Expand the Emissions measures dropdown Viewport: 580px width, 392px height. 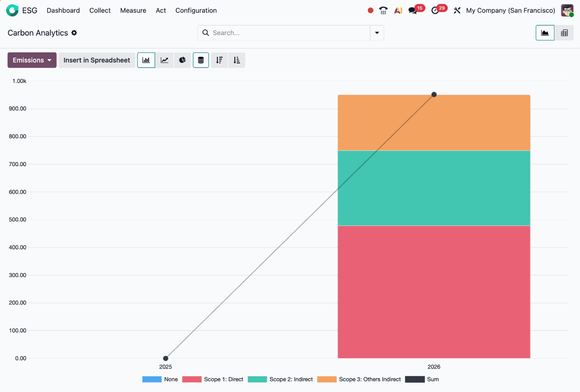pyautogui.click(x=32, y=60)
